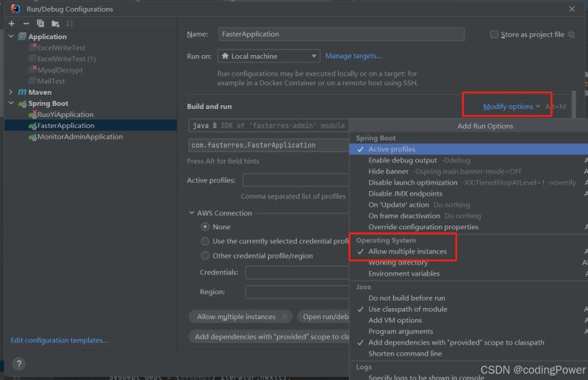Select Override configuration properties option
Viewport: 588px width, 380px height.
point(469,227)
